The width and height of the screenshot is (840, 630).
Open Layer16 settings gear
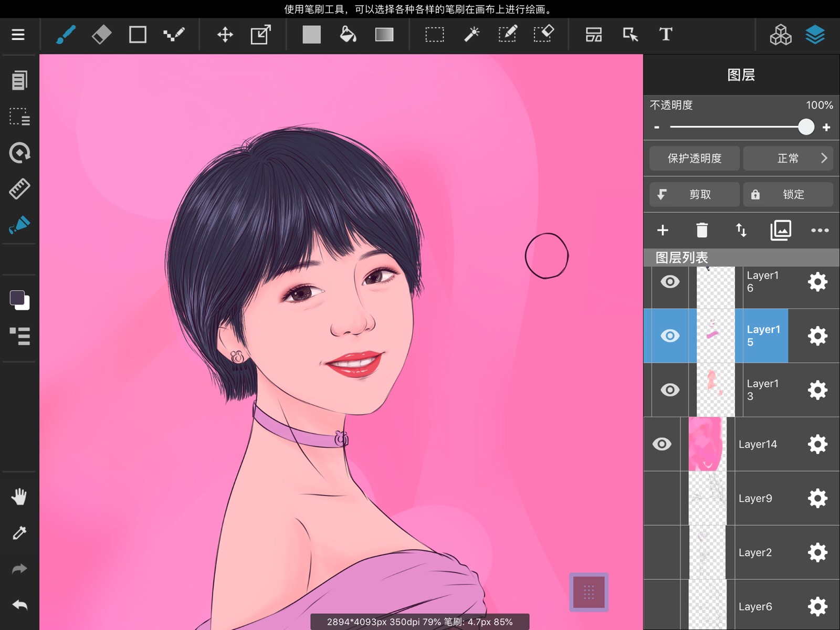tap(817, 282)
